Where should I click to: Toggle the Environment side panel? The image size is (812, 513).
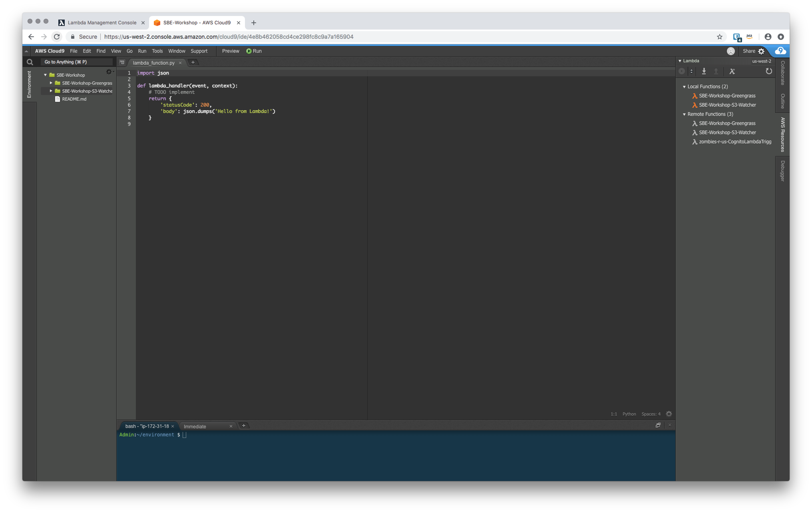29,84
